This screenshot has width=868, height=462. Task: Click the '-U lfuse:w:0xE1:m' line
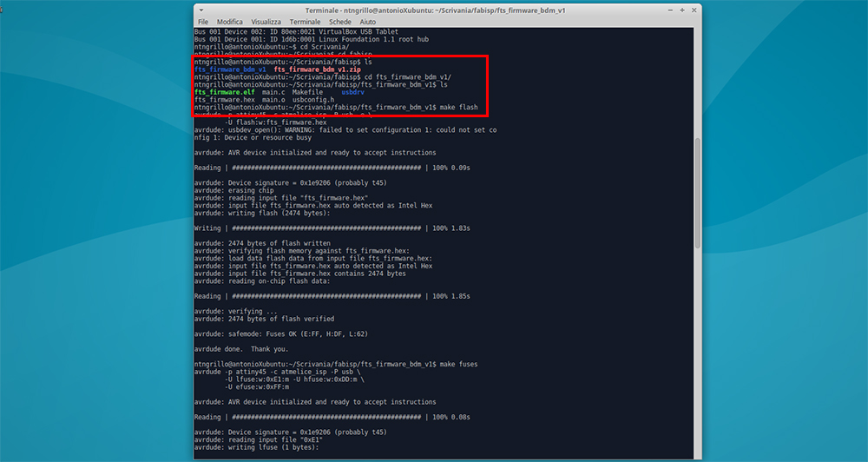pyautogui.click(x=294, y=379)
